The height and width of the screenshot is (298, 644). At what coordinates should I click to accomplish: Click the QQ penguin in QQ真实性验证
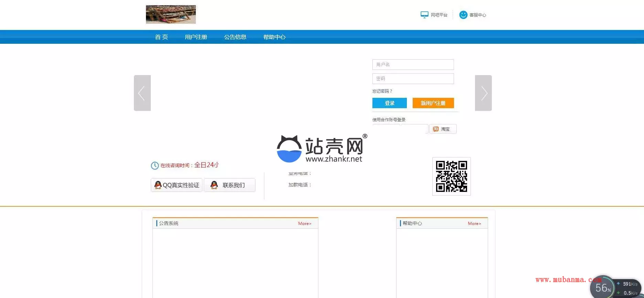[x=158, y=185]
